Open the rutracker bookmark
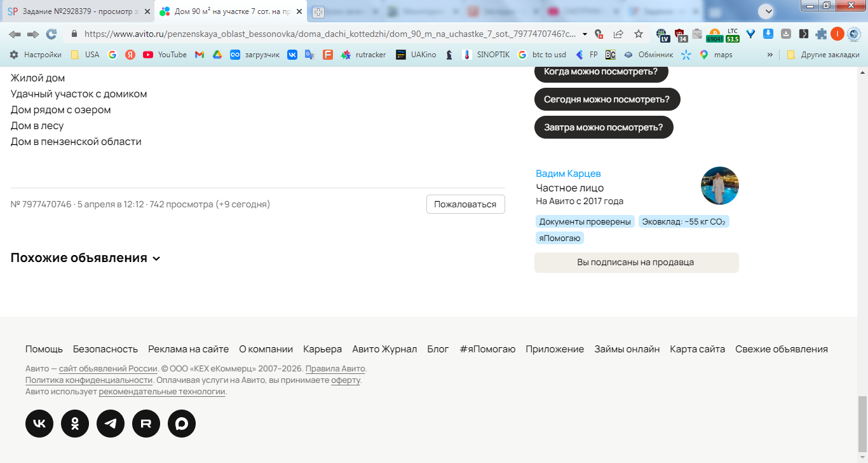 363,55
